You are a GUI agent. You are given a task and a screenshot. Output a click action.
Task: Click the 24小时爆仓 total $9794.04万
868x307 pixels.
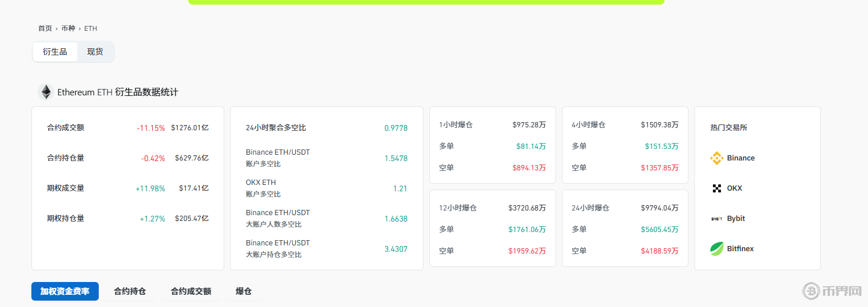[659, 208]
